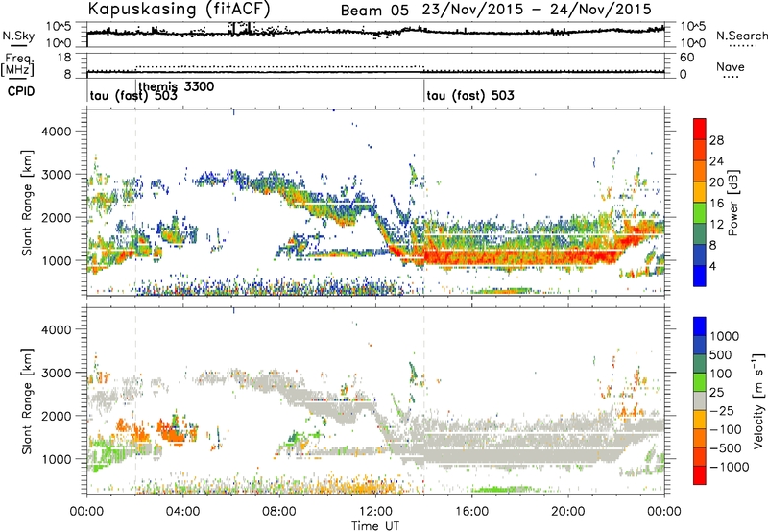Click the '16' tick on power colorbar
Image resolution: width=768 pixels, height=532 pixels.
[716, 203]
